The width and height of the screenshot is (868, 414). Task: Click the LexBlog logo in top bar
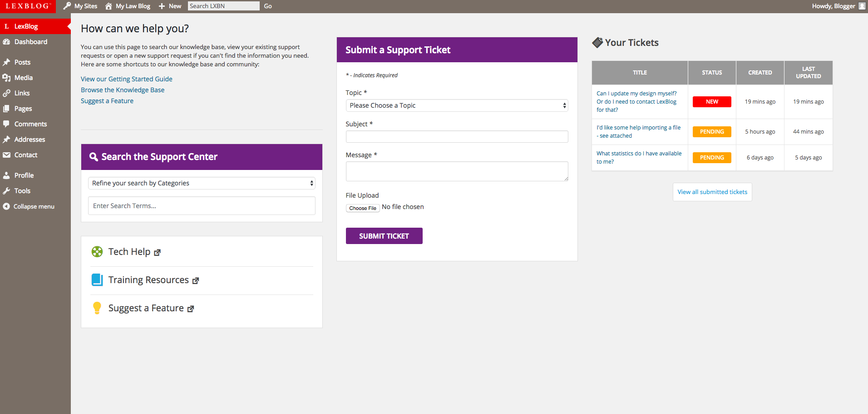[x=28, y=6]
